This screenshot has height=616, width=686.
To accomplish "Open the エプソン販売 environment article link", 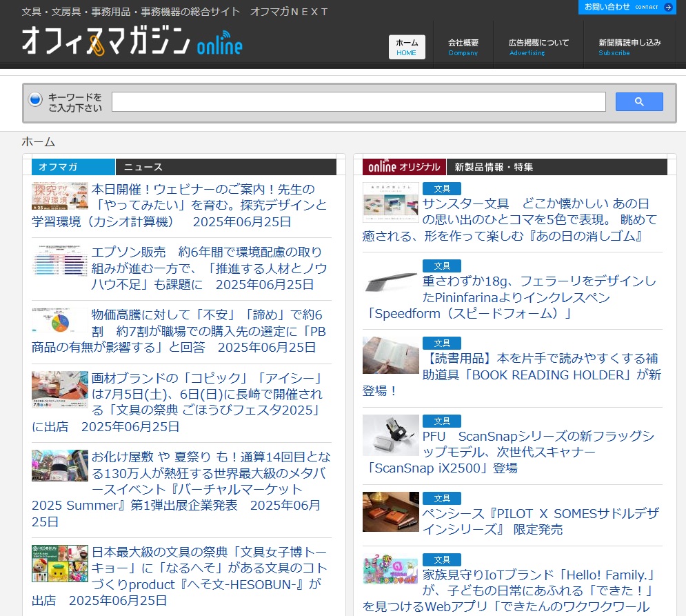I will pyautogui.click(x=208, y=268).
